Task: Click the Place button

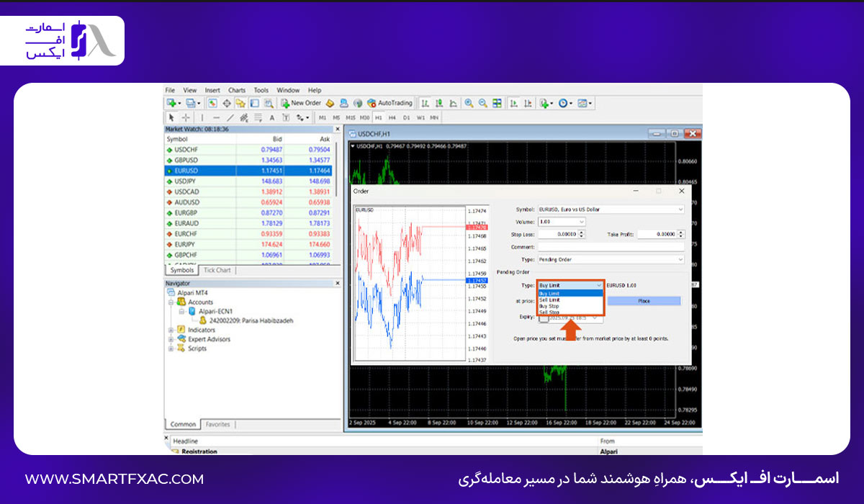Action: [644, 301]
